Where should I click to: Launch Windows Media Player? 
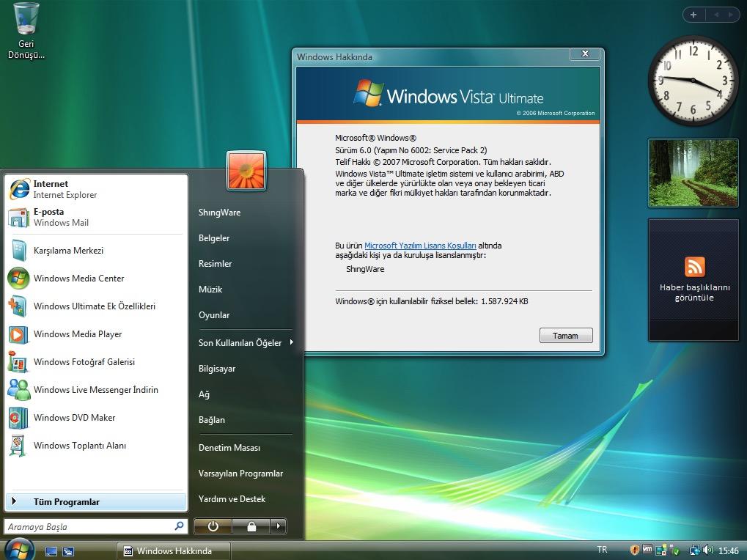[x=95, y=334]
